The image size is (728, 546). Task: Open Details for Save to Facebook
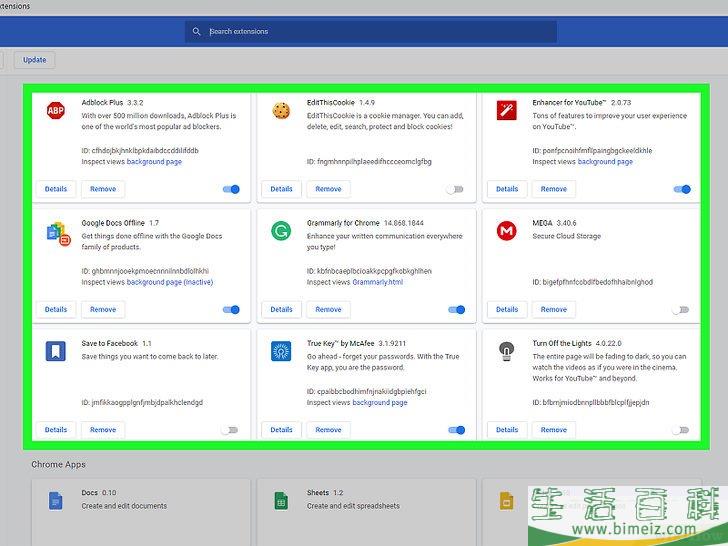(56, 430)
